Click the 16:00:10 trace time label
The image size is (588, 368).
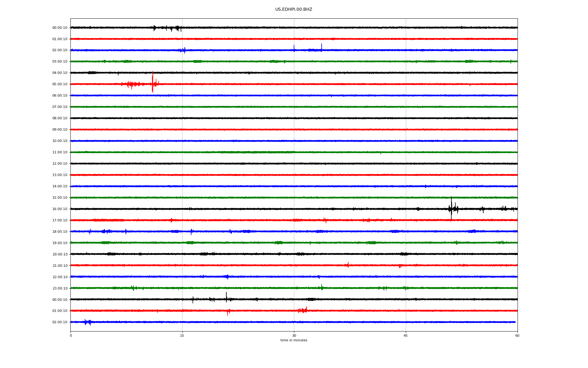click(x=60, y=209)
